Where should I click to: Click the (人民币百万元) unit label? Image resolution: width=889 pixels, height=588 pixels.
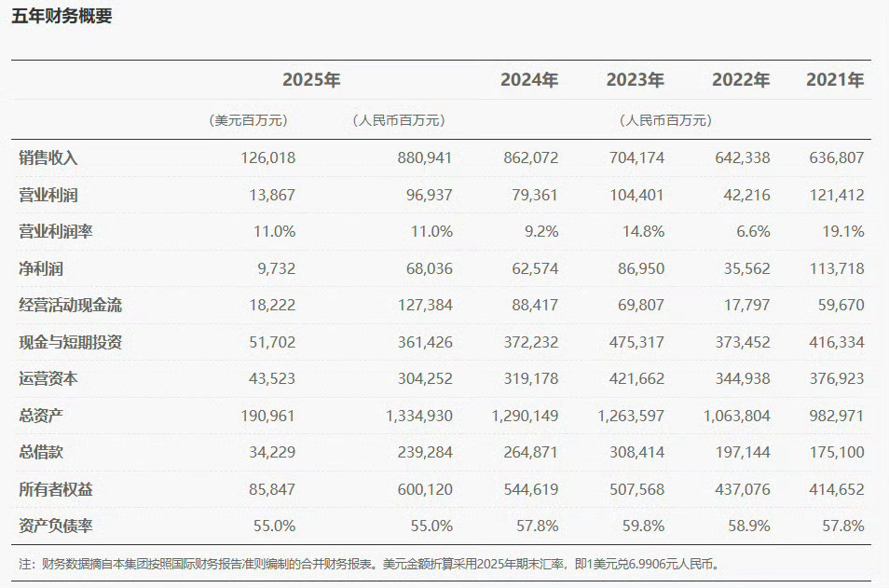click(x=399, y=118)
